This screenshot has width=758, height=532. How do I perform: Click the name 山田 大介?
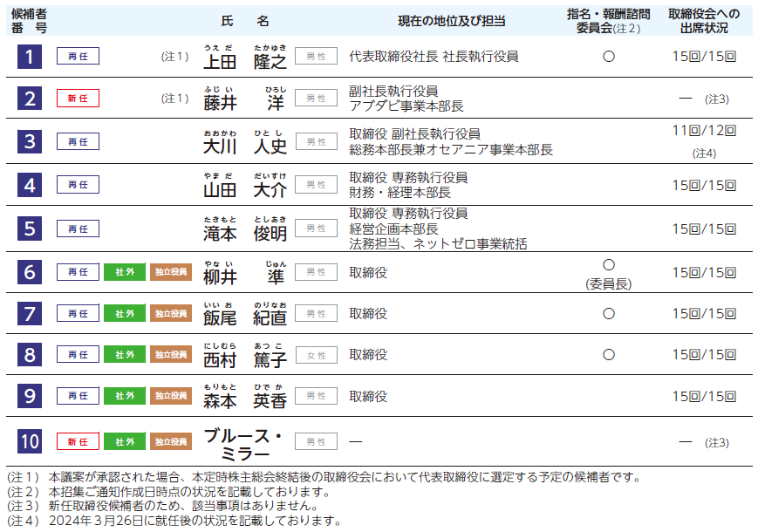244,189
